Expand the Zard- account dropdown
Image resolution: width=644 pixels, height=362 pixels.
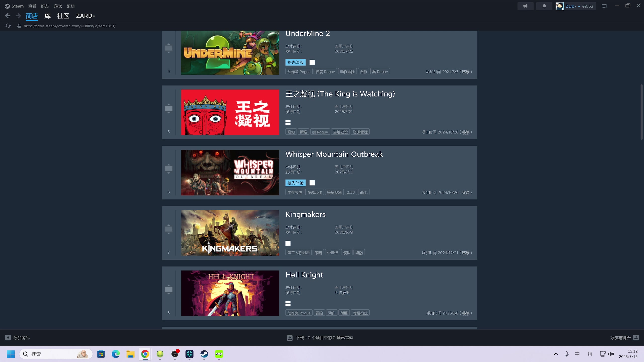click(x=579, y=6)
